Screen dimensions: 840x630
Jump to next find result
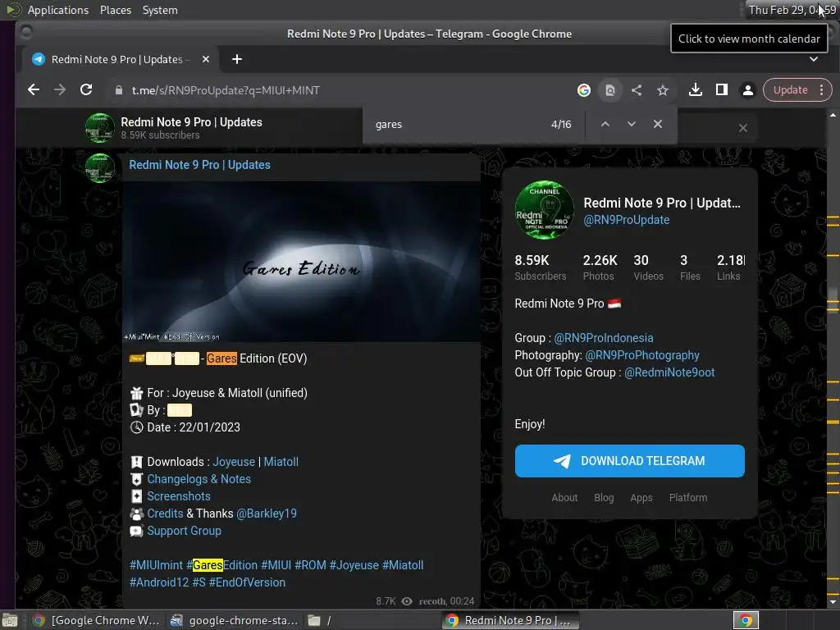(631, 124)
